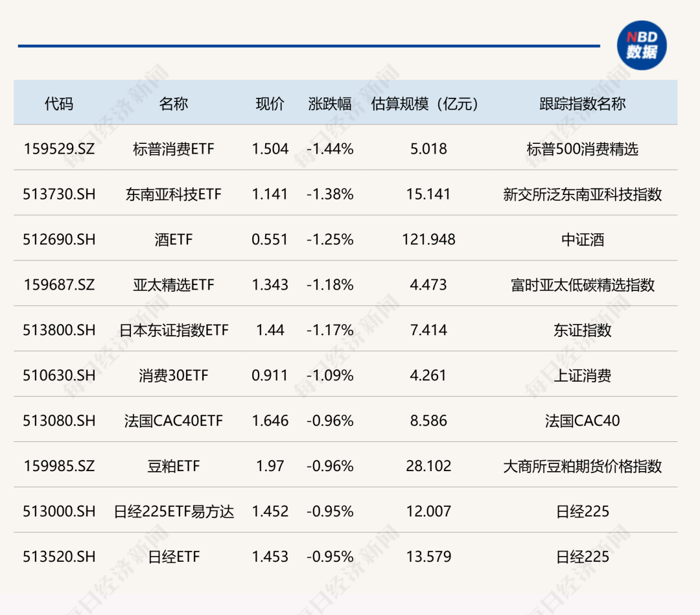
Task: Select the 酒ETF row name
Action: click(173, 240)
